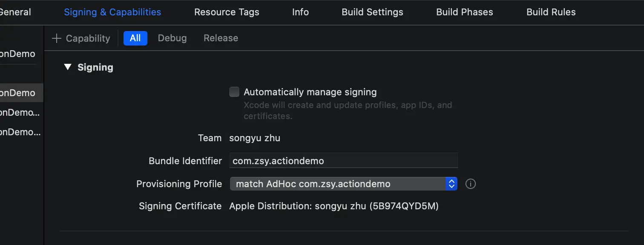The height and width of the screenshot is (245, 644).
Task: Click the blue stepper arrows on Provisioning Profile
Action: click(451, 184)
